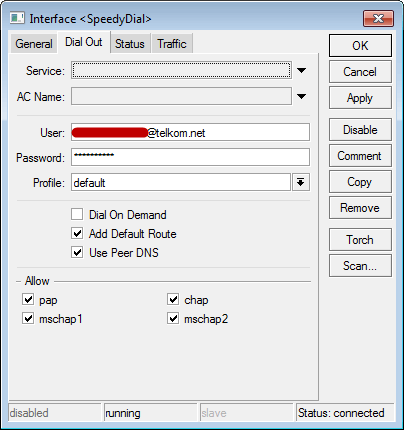
Task: Uncheck Add Default Route
Action: (x=77, y=233)
